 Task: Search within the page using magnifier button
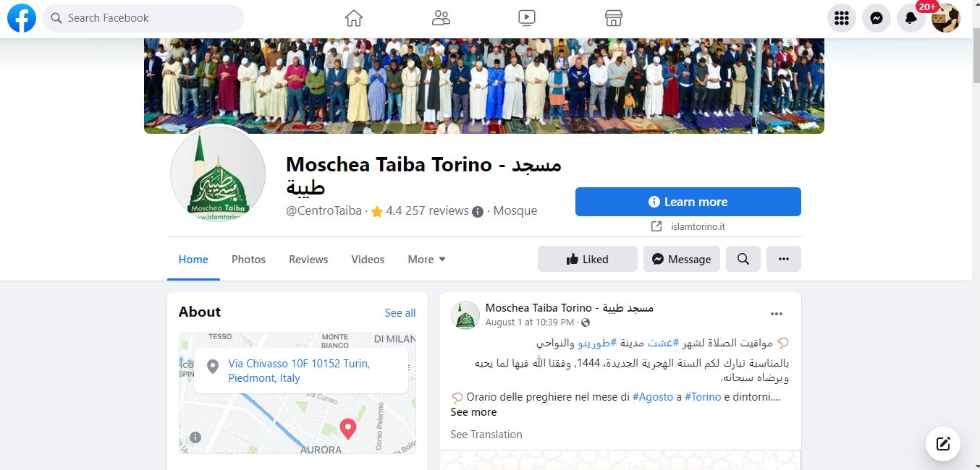point(743,259)
